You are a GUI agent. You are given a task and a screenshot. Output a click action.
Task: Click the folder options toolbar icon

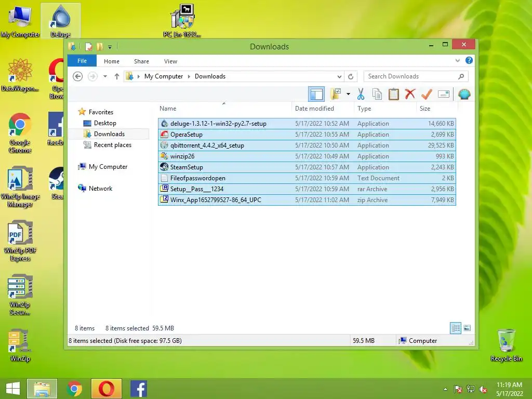[x=336, y=94]
